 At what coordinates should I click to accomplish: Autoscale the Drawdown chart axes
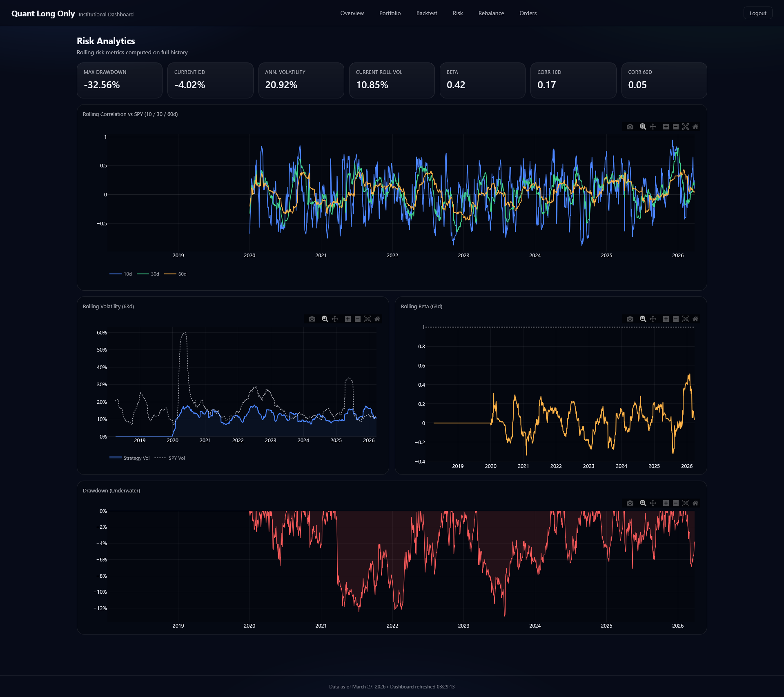pos(686,503)
